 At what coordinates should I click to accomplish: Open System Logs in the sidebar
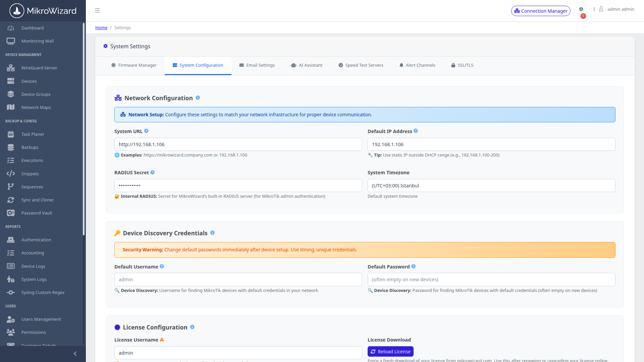[42, 279]
